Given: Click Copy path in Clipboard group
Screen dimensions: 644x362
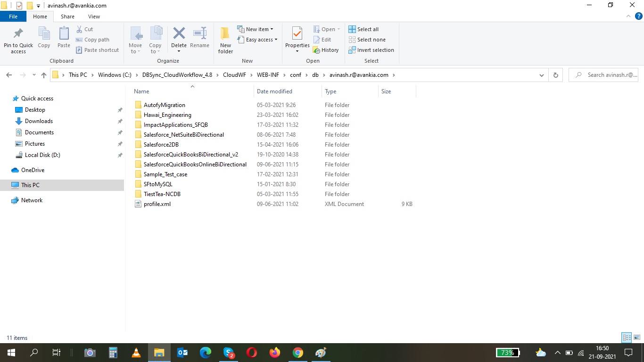Looking at the screenshot, I should point(92,40).
